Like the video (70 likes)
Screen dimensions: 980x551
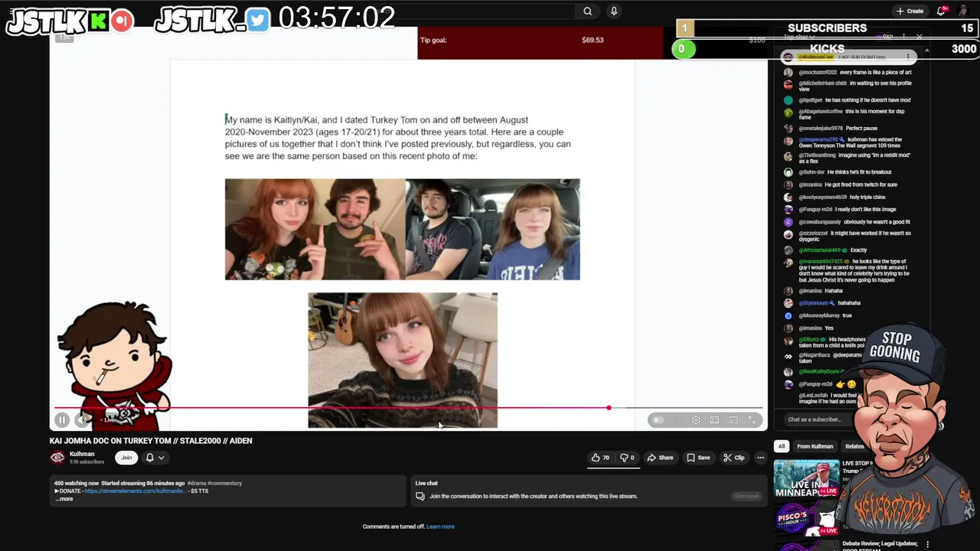[599, 458]
